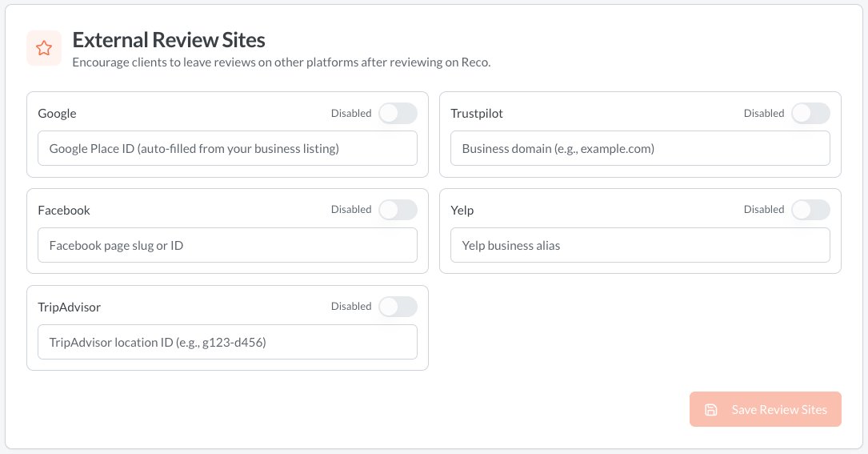Click the TripAdvisor card label

click(x=69, y=307)
